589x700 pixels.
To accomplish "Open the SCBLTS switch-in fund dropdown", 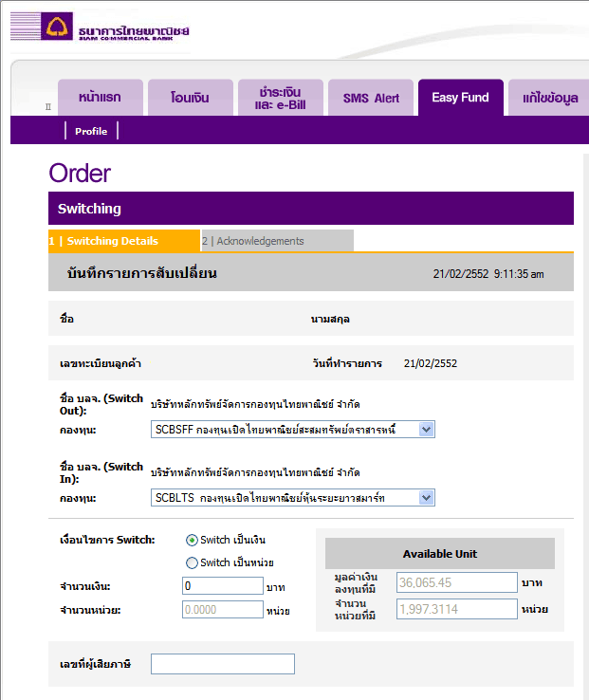I will pyautogui.click(x=292, y=498).
